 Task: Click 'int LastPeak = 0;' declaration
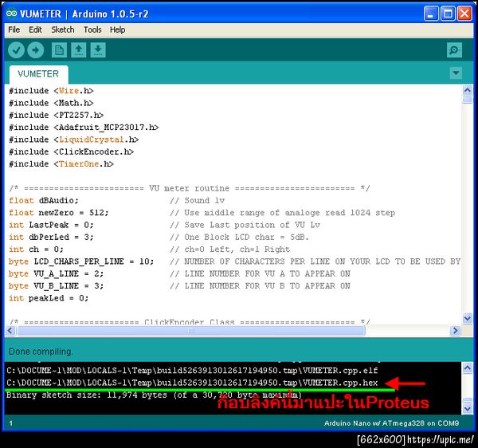pos(51,225)
